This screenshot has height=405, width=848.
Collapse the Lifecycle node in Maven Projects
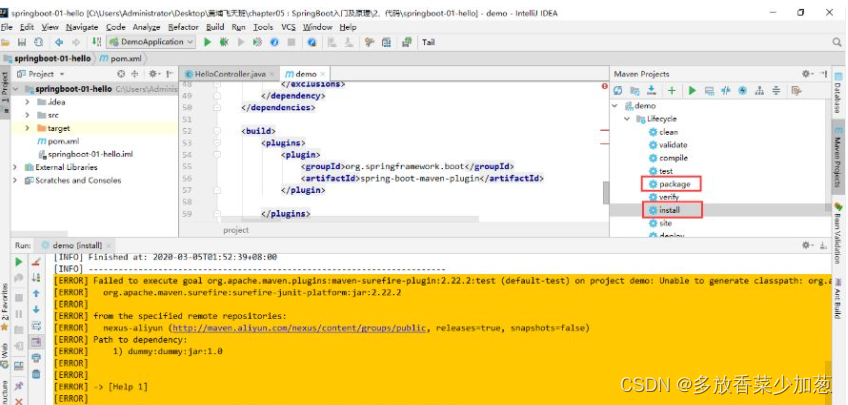click(627, 119)
